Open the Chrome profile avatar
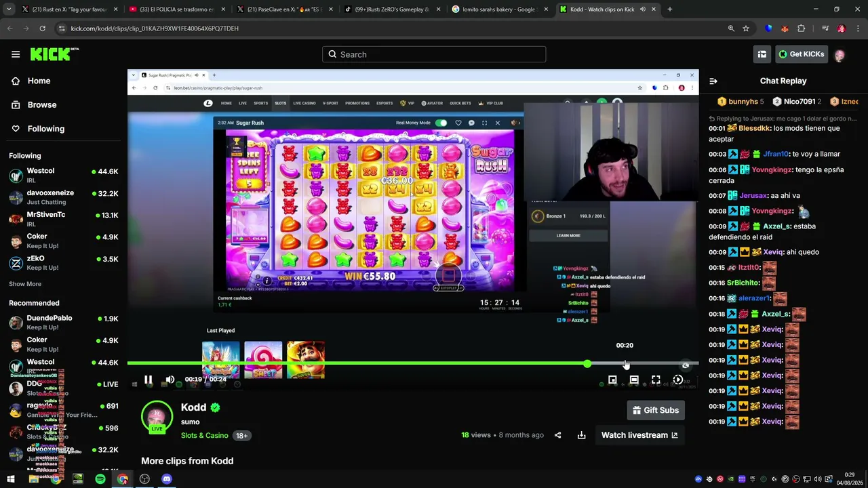The image size is (868, 488). [x=842, y=28]
